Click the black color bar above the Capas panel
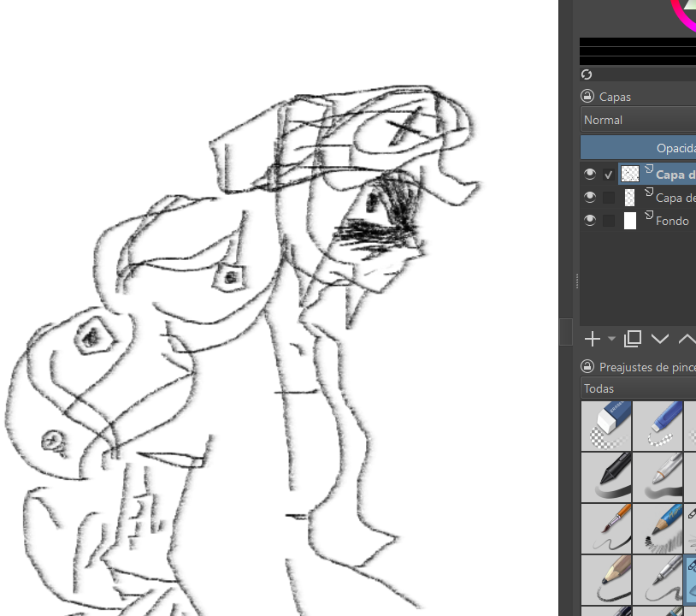696x616 pixels. 638,51
